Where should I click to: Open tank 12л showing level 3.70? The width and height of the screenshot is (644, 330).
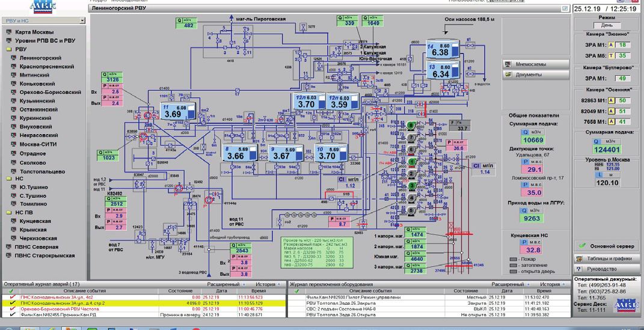click(x=309, y=102)
